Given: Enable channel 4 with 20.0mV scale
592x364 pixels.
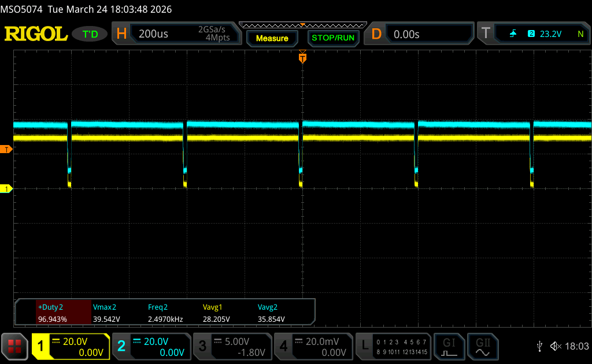Looking at the screenshot, I should tap(313, 346).
